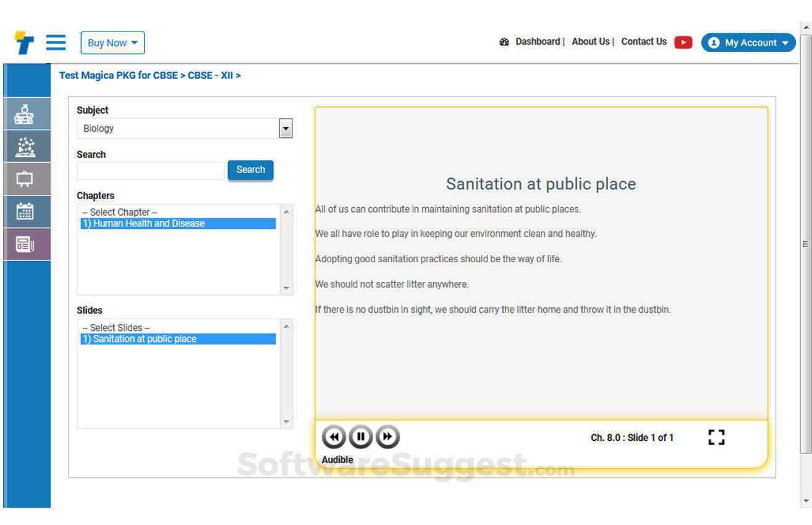
Task: Open the My Account dropdown
Action: (748, 43)
